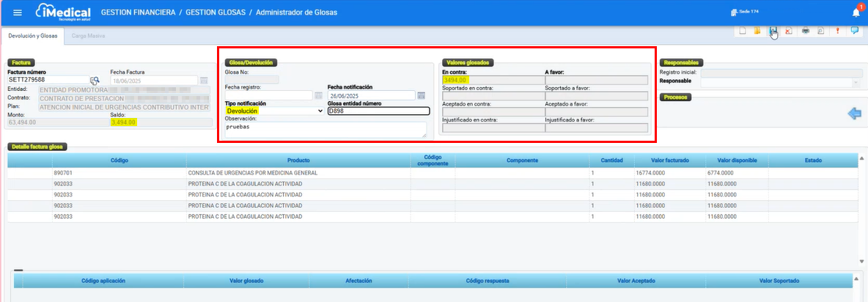Click the red exclamation mark icon
Viewport: 868px width, 302px height.
[x=838, y=31]
